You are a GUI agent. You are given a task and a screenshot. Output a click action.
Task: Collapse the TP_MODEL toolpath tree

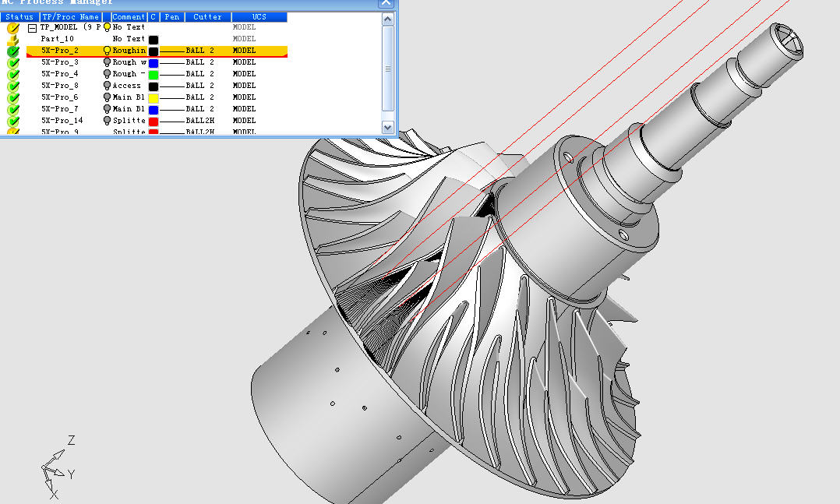pyautogui.click(x=32, y=28)
